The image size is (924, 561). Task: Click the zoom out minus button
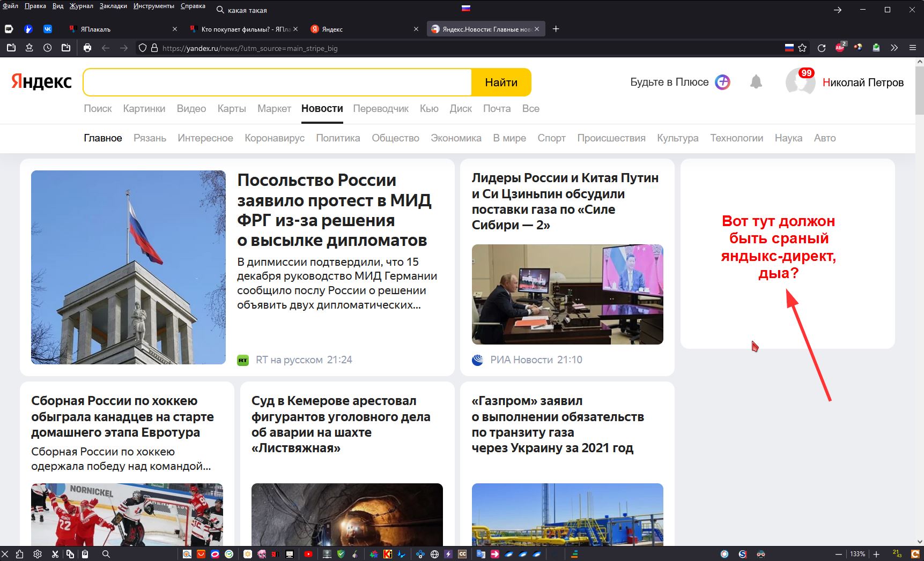click(x=839, y=554)
